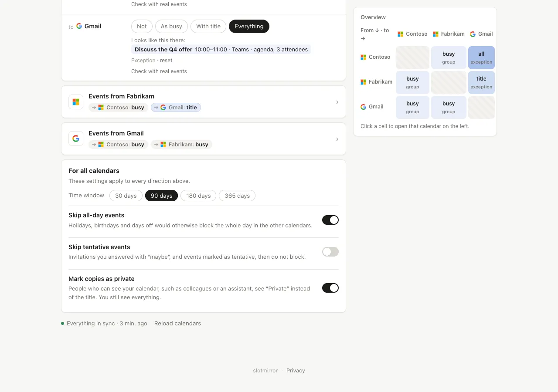Screen dimensions: 558x392
Task: Click 'Contoso: busy' chip on Fabrikam card
Action: coord(118,107)
